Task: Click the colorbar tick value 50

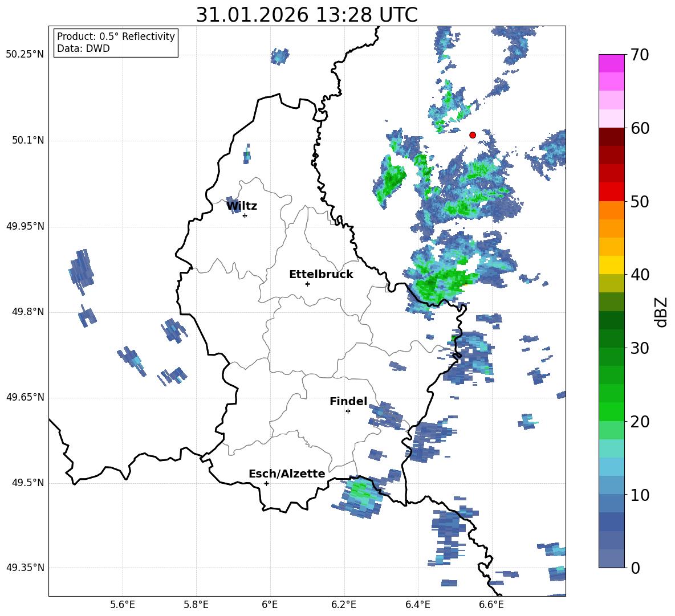Action: click(640, 201)
